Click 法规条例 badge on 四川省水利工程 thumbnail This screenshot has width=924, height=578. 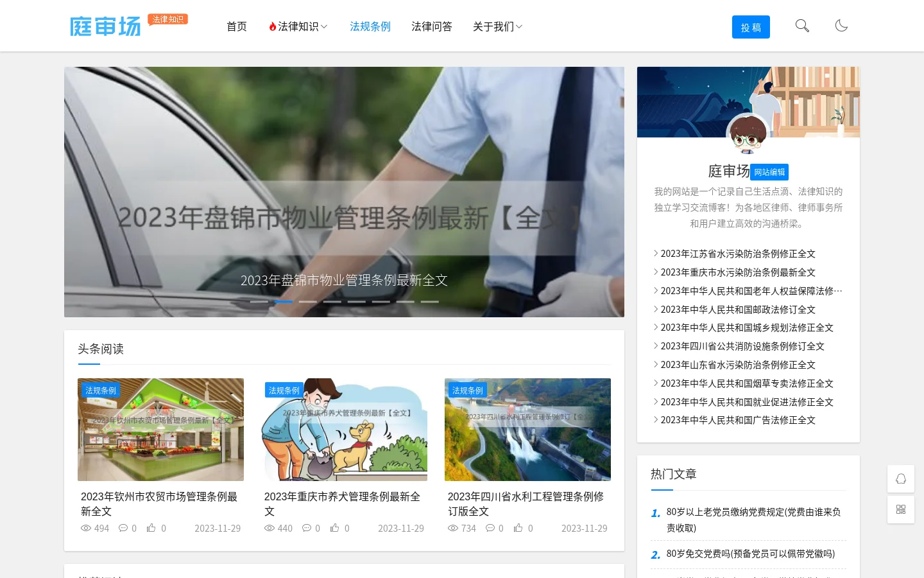(x=468, y=390)
